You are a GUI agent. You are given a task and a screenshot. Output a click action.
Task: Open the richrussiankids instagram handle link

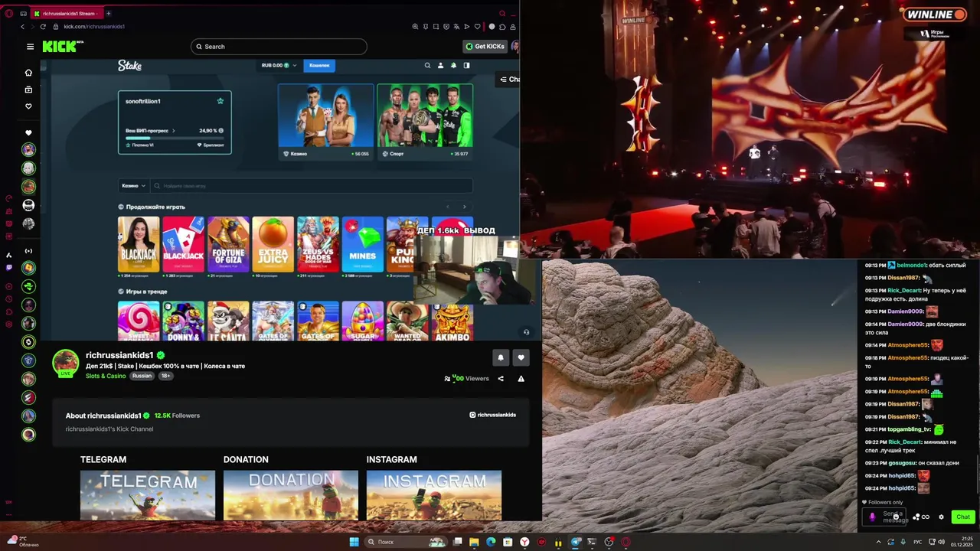point(492,415)
